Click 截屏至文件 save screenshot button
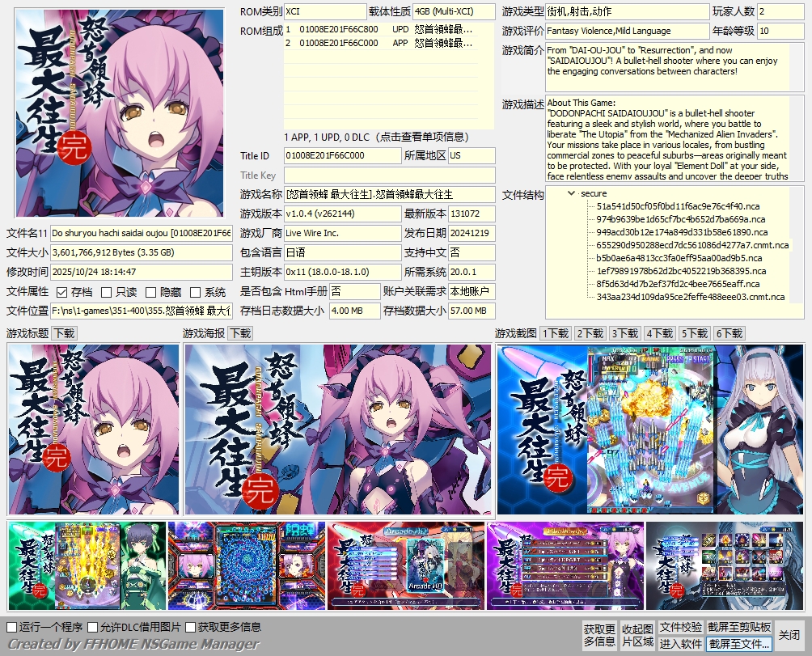This screenshot has height=656, width=812. (739, 644)
